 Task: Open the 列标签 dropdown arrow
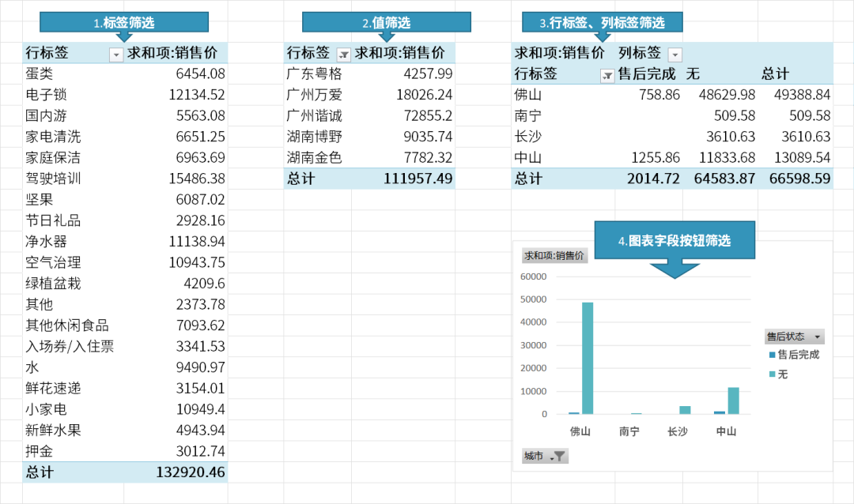[x=675, y=55]
